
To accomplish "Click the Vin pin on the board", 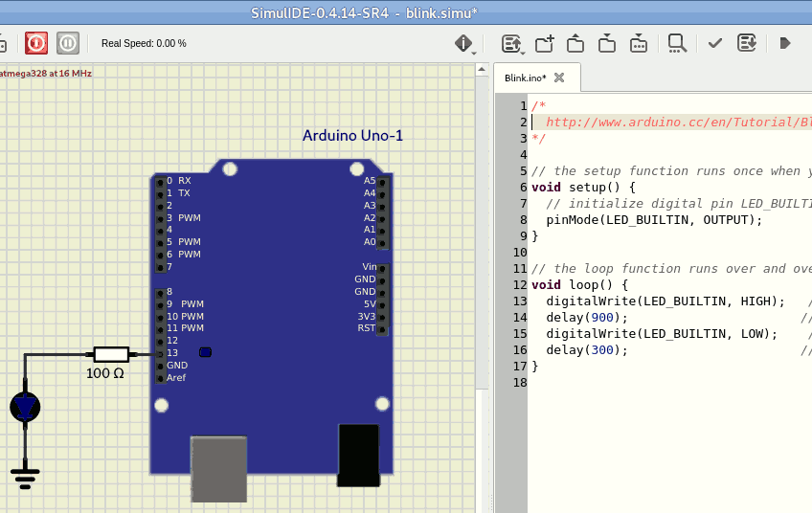I will (x=382, y=268).
